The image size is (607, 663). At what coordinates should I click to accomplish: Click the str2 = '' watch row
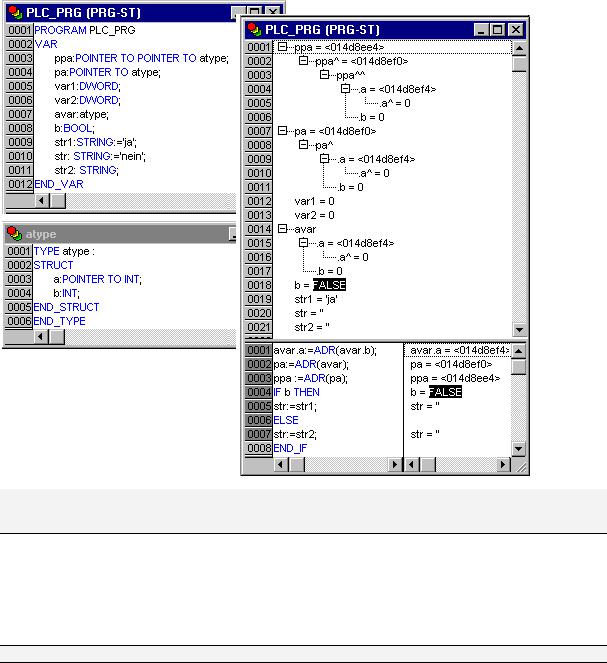pyautogui.click(x=312, y=327)
